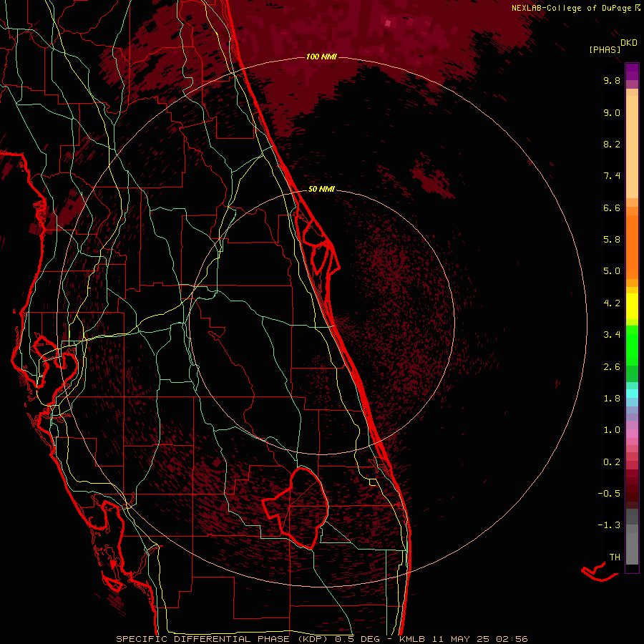Click the 0.2 scale value
The width and height of the screenshot is (644, 644).
612,462
